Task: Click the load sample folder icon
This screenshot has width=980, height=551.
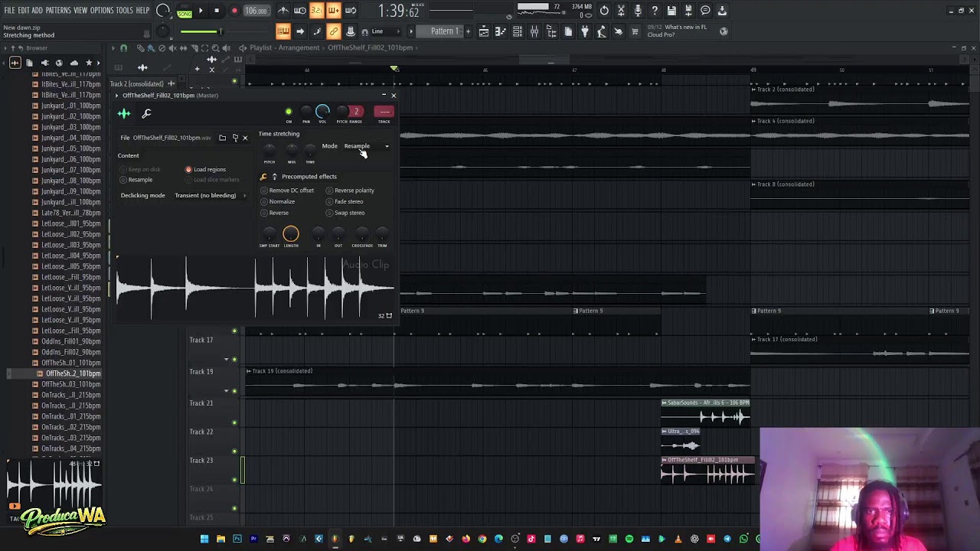Action: (222, 138)
